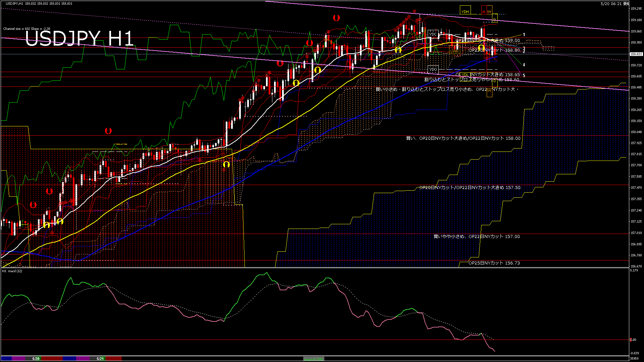Select the YDO label box
The width and height of the screenshot is (644, 362).
[433, 69]
